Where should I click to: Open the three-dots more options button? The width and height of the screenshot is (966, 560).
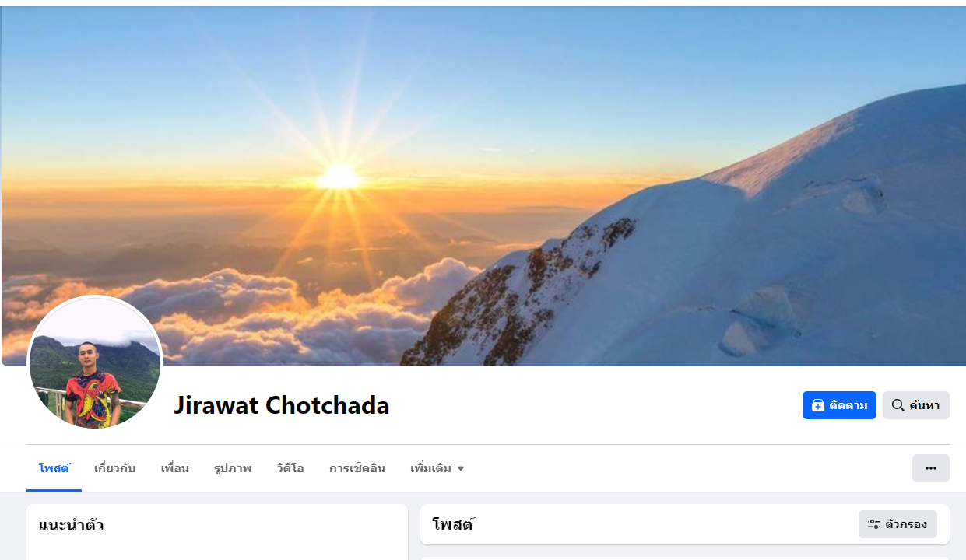930,468
